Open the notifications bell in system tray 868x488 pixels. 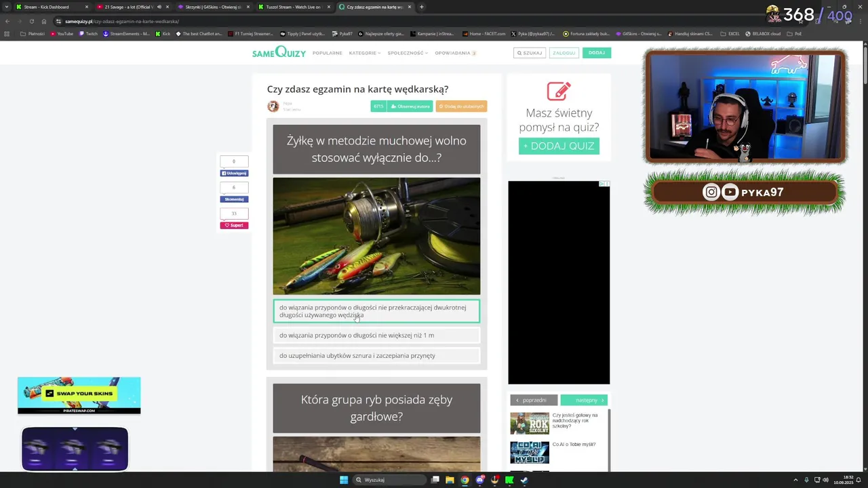pyautogui.click(x=859, y=480)
